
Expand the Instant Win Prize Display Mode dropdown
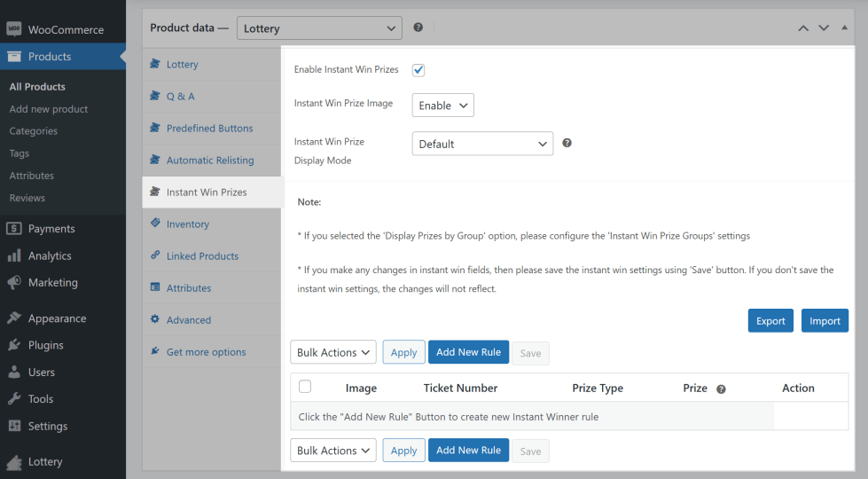482,144
